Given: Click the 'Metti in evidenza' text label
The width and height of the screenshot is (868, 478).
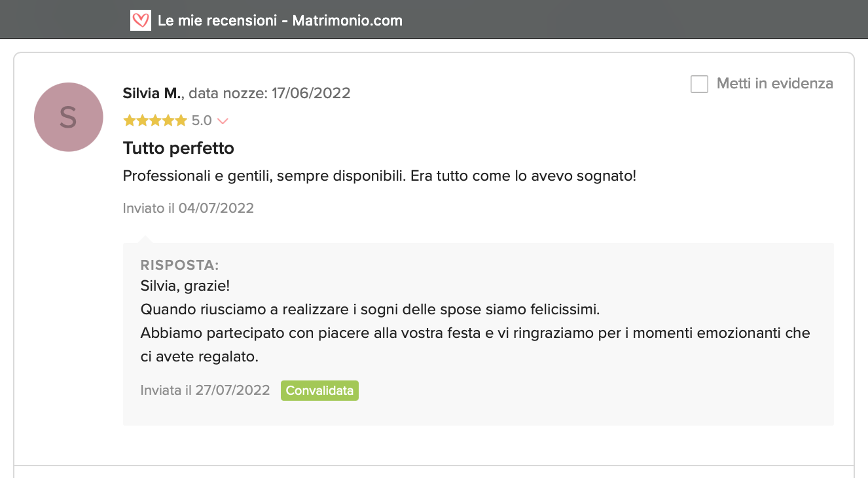Looking at the screenshot, I should pos(774,84).
